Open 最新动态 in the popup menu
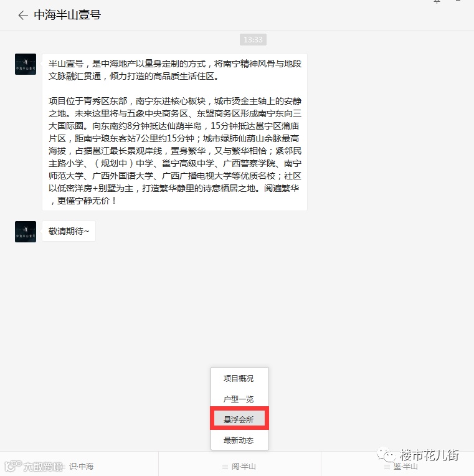The width and height of the screenshot is (474, 476). 239,440
